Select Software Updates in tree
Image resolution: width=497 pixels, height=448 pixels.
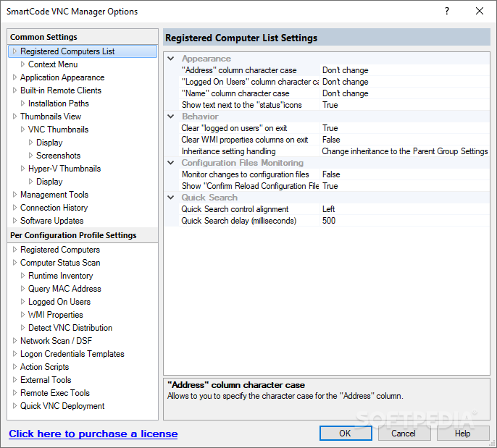52,220
